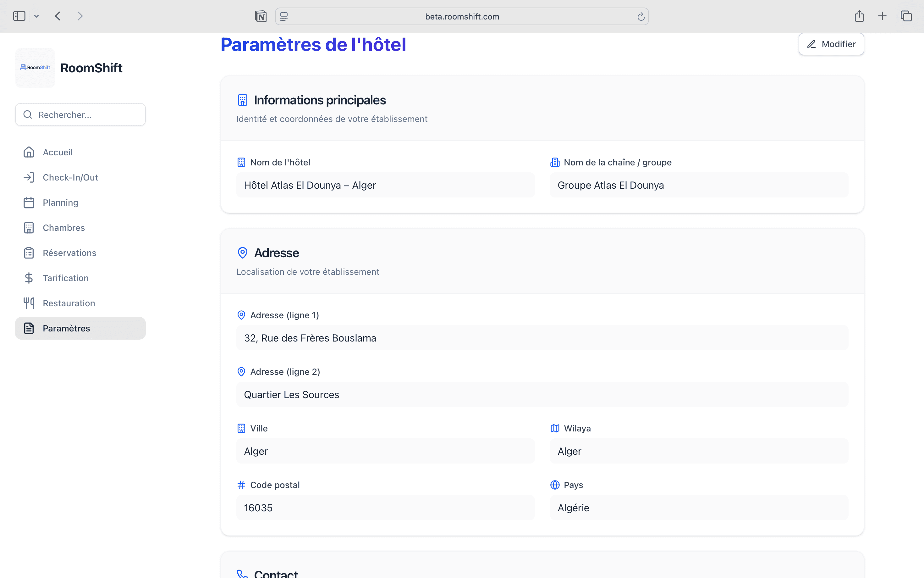Focus the Rechercher search field
Viewport: 924px width, 578px height.
click(80, 115)
